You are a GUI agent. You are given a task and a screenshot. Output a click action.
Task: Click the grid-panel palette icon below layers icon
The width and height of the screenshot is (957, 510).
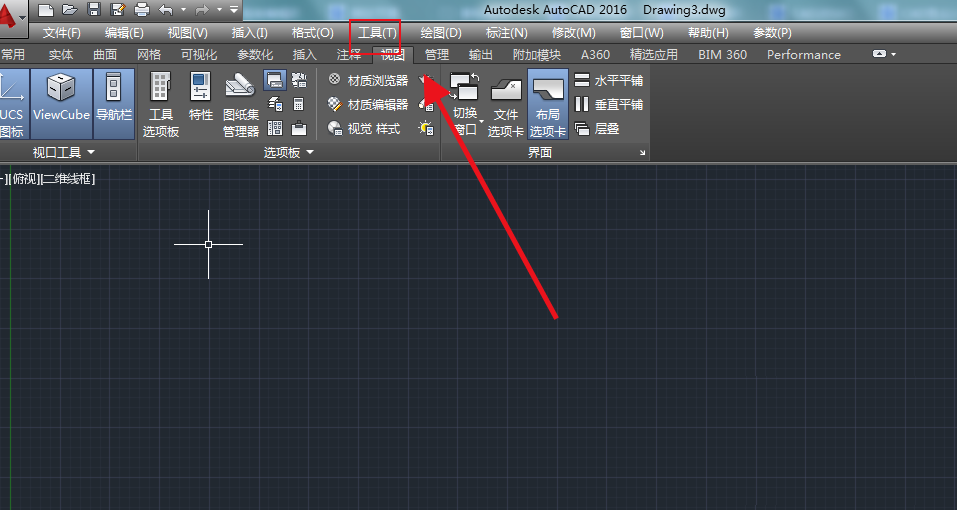click(x=275, y=128)
